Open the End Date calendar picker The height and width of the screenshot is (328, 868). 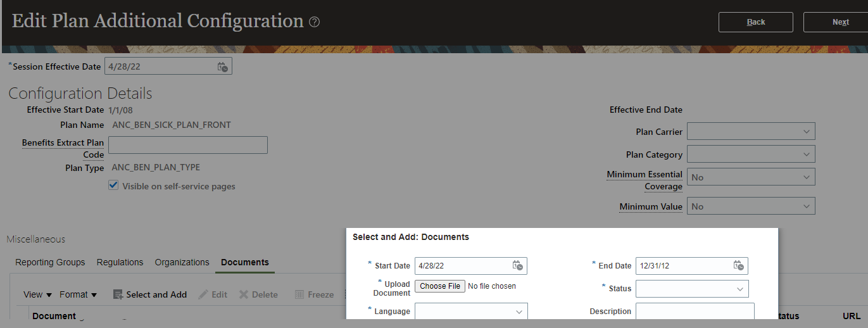pos(738,266)
